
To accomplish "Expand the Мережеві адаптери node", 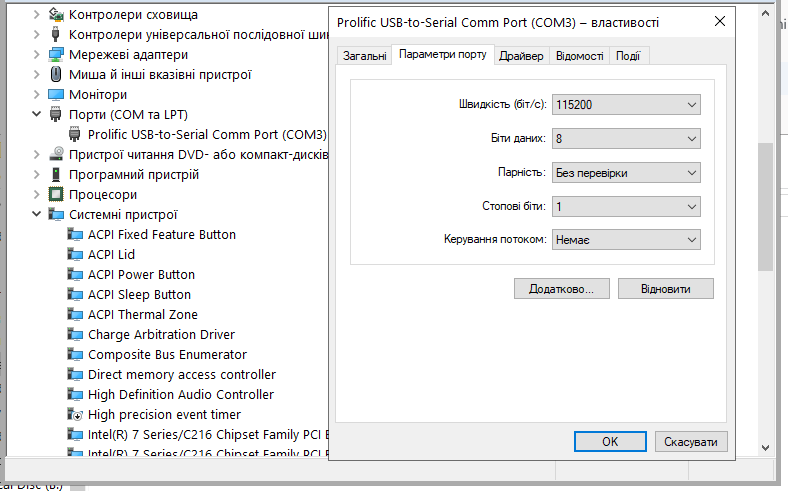I will (x=36, y=54).
